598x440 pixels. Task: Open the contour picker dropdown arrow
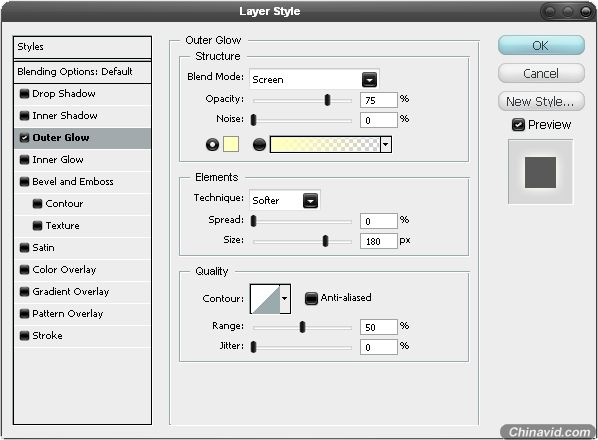coord(285,299)
